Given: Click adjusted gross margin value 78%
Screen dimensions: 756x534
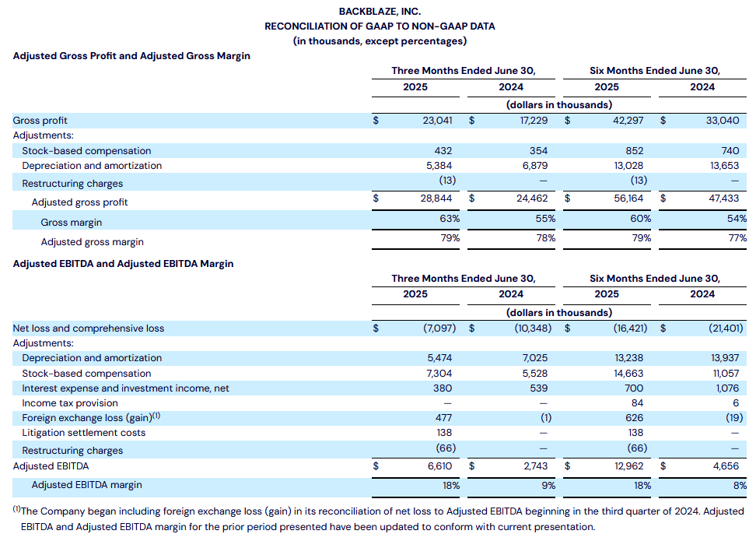Looking at the screenshot, I should click(x=546, y=238).
